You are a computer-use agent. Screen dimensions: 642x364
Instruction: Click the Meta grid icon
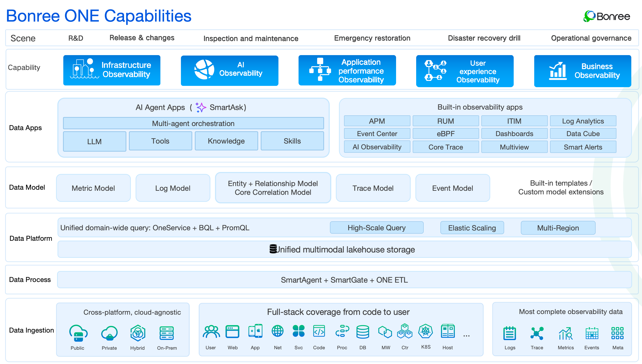(x=617, y=333)
